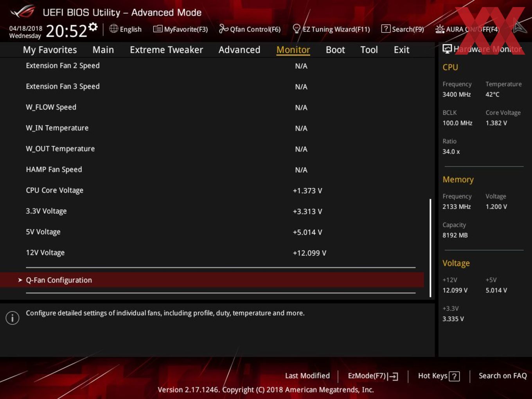The image size is (532, 399).
Task: Click the +3.313 V value
Action: point(307,211)
